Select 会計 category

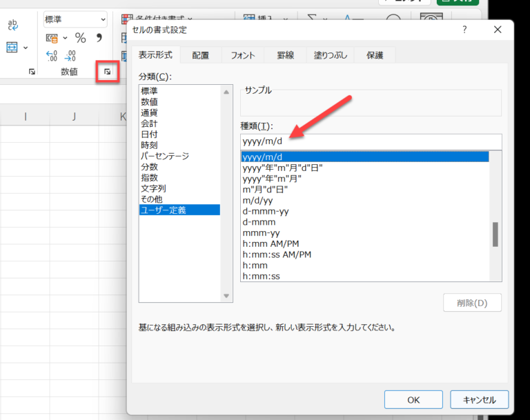coord(179,123)
